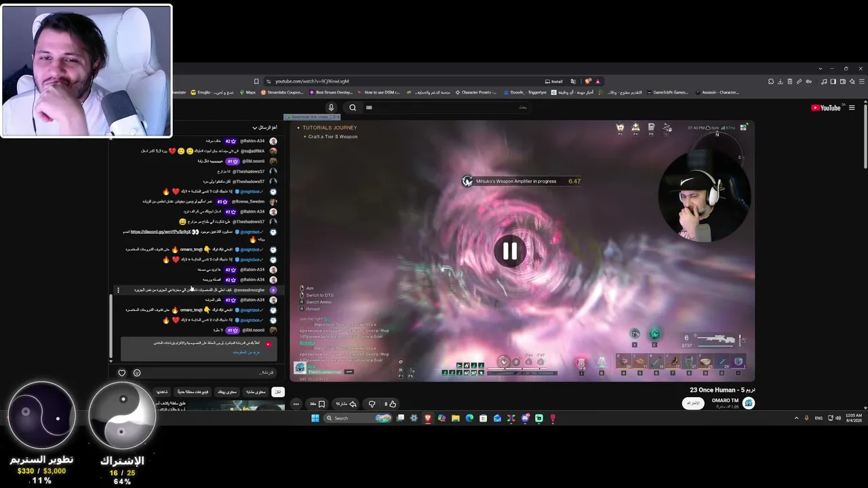Open the browser downloads icon

click(x=781, y=81)
